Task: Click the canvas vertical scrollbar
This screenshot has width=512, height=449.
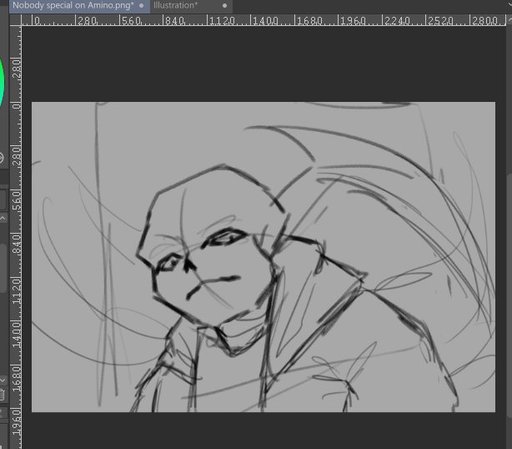Action: click(509, 233)
